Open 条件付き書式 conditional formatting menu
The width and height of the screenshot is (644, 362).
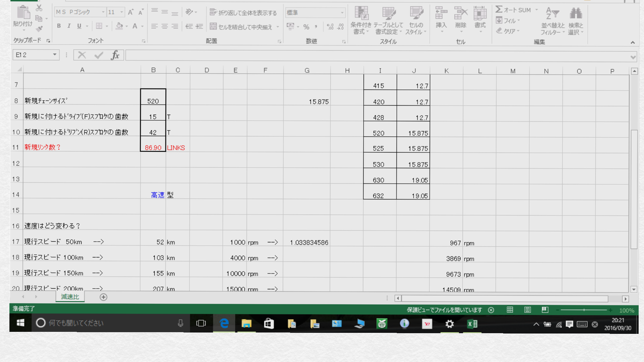click(361, 21)
